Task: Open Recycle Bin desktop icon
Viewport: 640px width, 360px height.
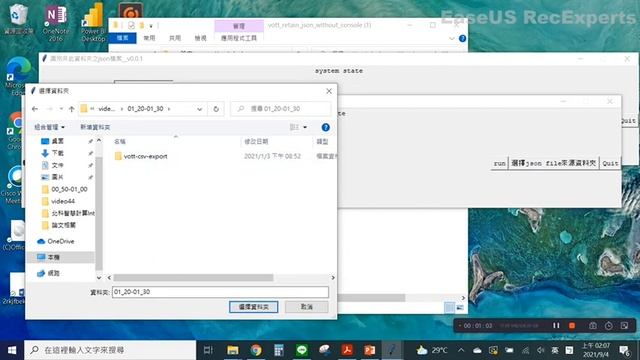Action: tap(18, 20)
